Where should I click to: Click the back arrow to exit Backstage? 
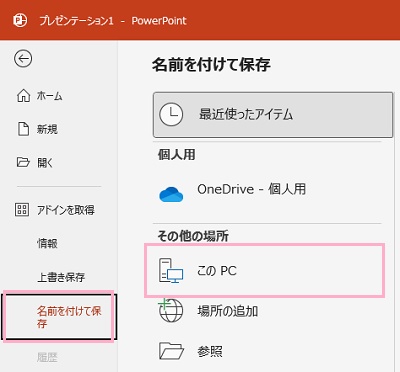23,59
